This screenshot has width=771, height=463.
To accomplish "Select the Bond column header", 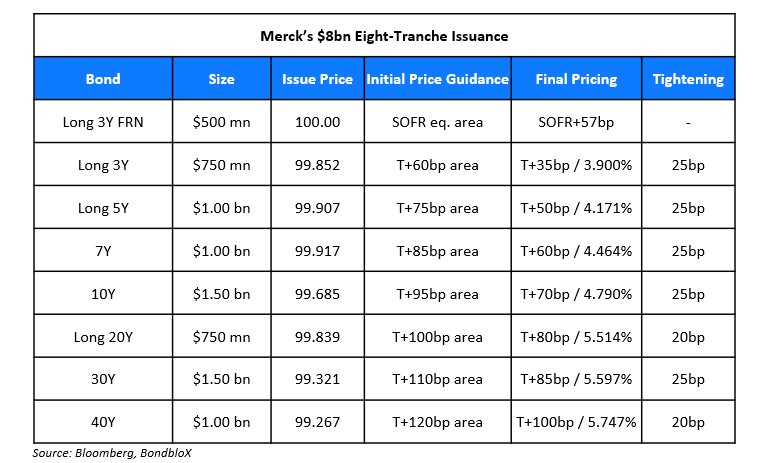I will 103,79.
